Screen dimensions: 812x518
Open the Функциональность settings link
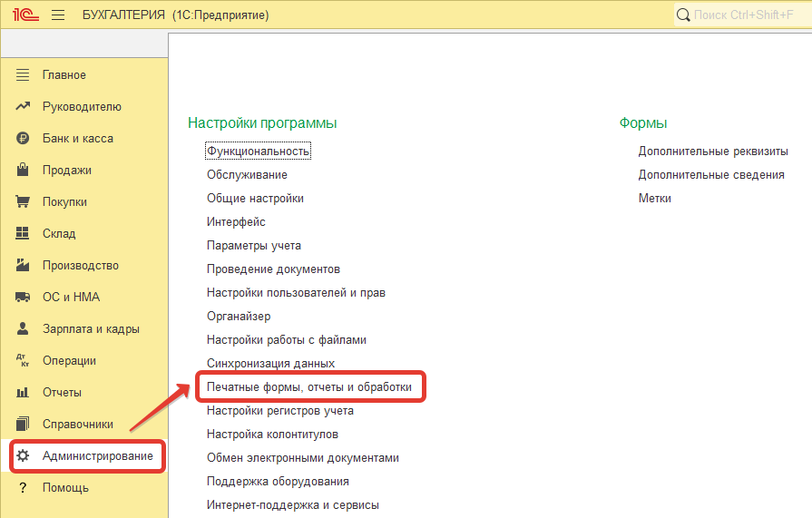(x=258, y=151)
